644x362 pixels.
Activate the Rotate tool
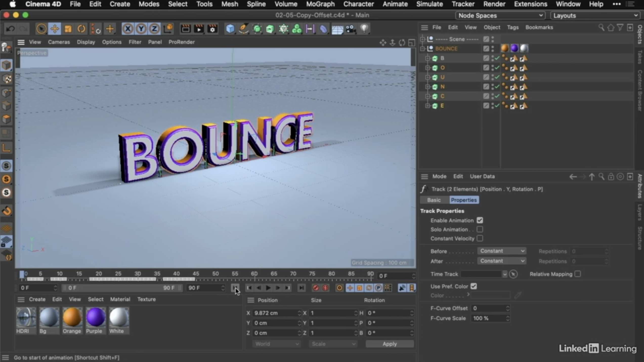pyautogui.click(x=81, y=28)
